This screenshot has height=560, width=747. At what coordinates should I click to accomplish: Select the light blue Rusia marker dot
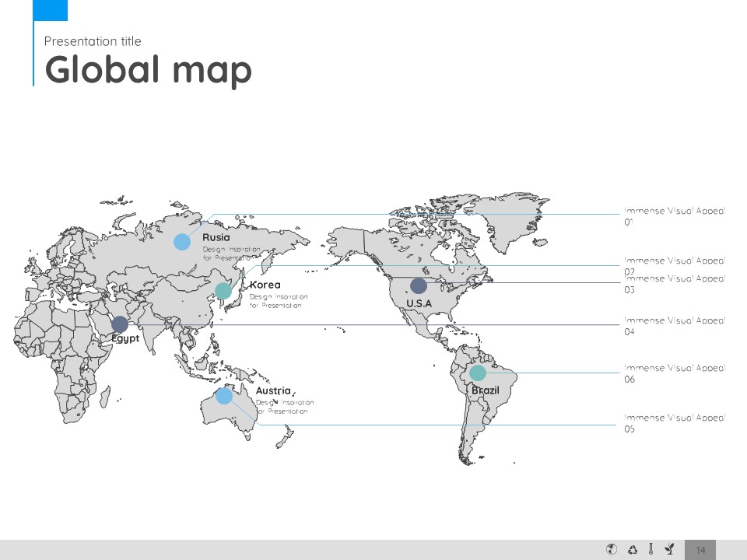182,241
